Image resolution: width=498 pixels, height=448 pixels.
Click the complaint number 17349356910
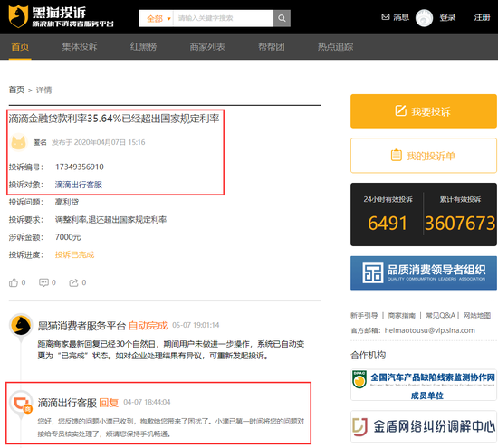click(80, 167)
